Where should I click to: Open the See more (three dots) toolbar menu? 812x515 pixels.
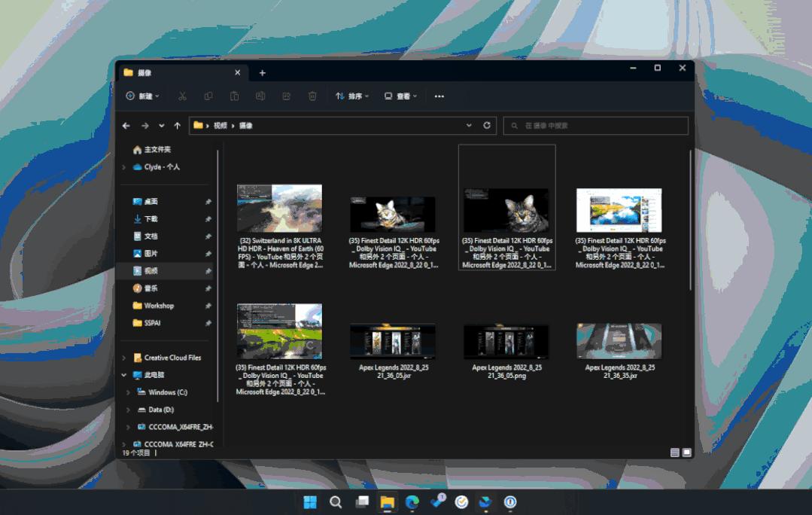tap(439, 96)
